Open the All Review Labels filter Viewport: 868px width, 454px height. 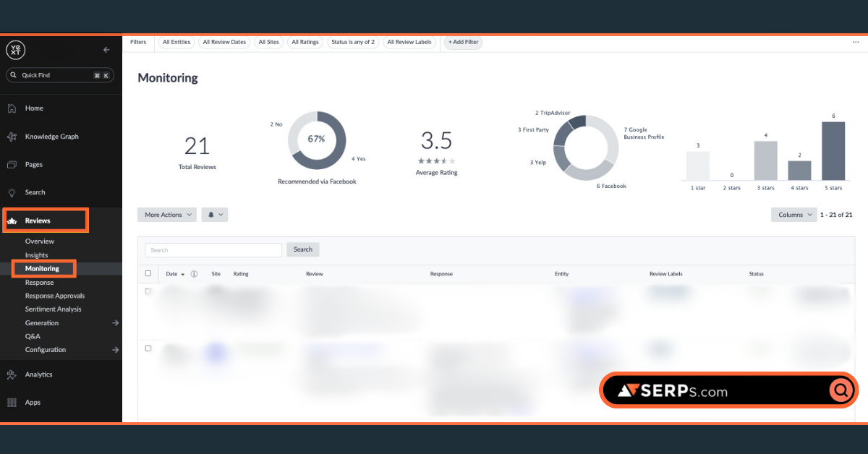(409, 42)
